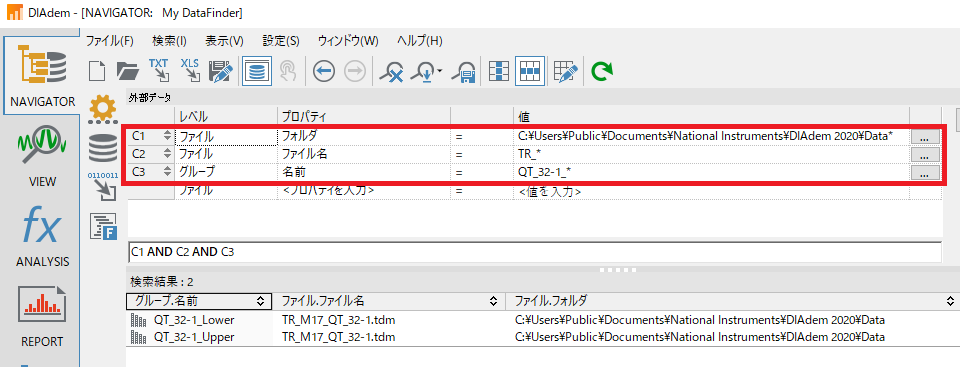Click the フォルダ property cell in C1
Viewport: 960px width, 367px height.
point(364,137)
